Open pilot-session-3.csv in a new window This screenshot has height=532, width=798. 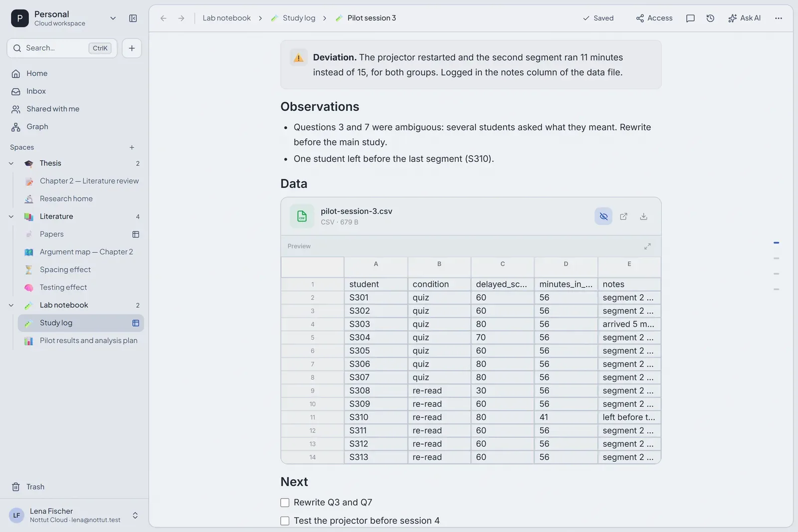tap(623, 216)
